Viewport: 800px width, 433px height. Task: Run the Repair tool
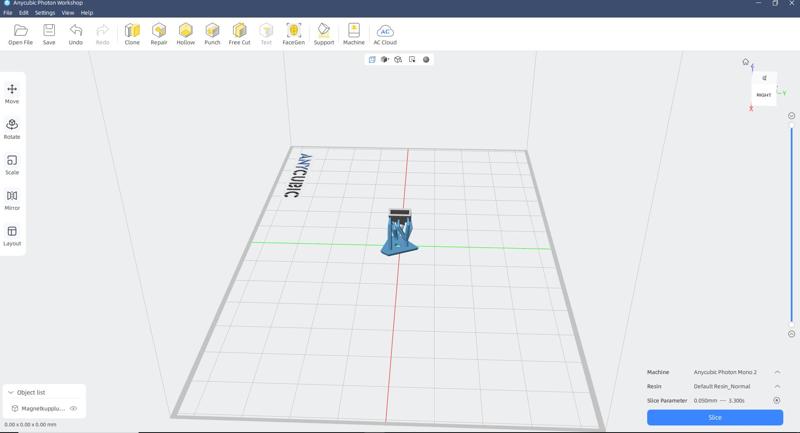point(159,34)
